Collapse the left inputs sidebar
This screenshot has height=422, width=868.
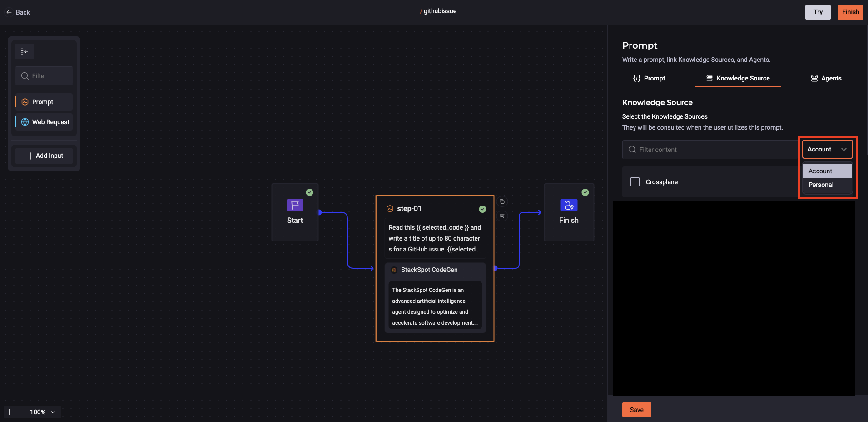pos(25,51)
